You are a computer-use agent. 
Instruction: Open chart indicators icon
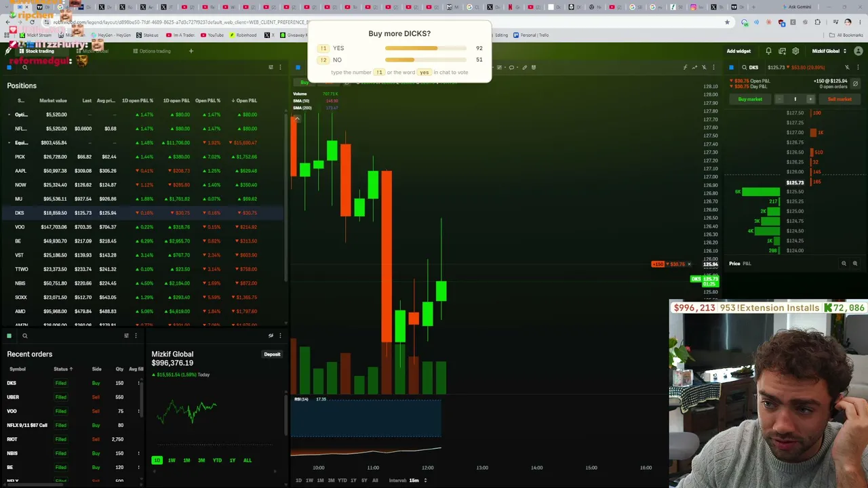click(x=685, y=67)
